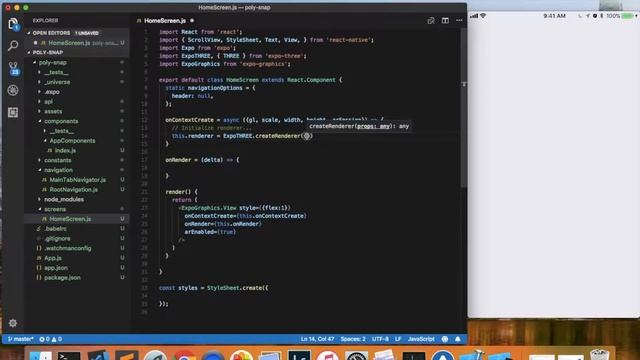Viewport: 640px width, 360px height.
Task: Click the 1 UNSAVED badge in Open Editors
Action: (x=87, y=33)
